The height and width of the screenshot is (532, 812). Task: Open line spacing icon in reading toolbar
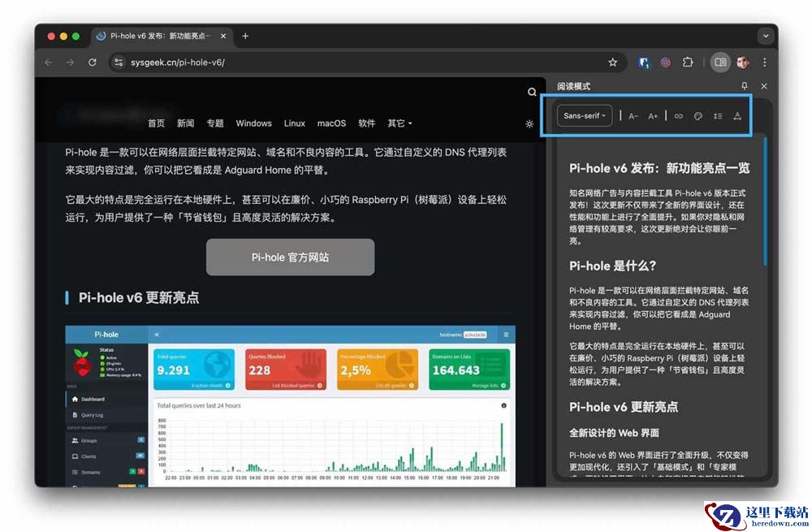(x=717, y=116)
